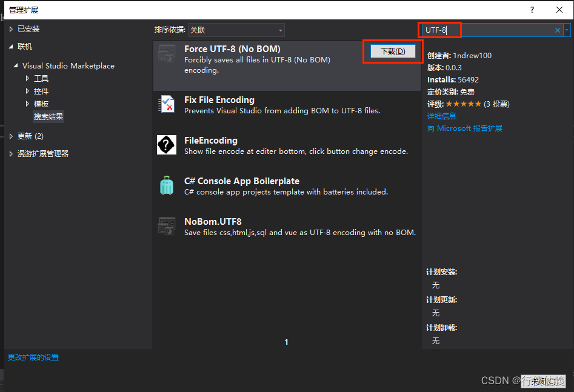Select the FileEncoding result title
The image size is (574, 392).
point(211,141)
